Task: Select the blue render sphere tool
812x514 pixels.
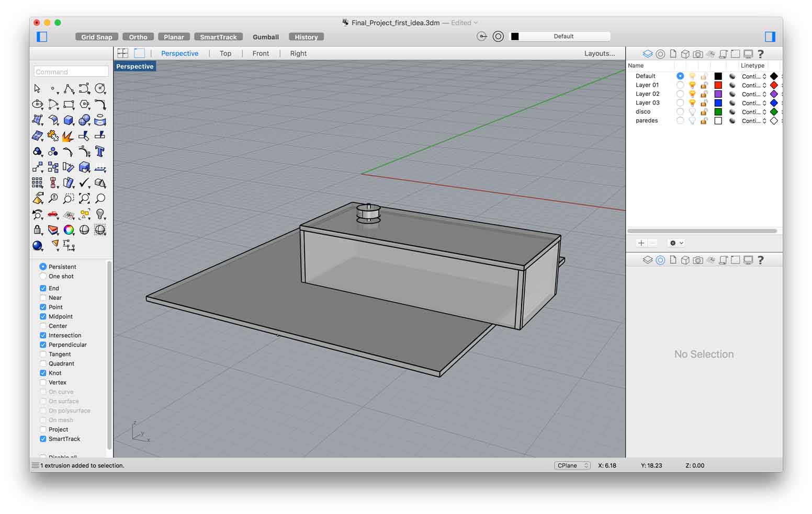Action: click(37, 245)
